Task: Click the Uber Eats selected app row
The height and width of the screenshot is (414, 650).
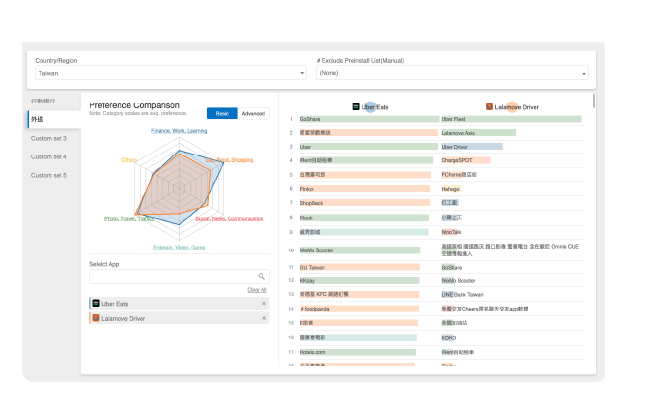Action: [x=179, y=304]
